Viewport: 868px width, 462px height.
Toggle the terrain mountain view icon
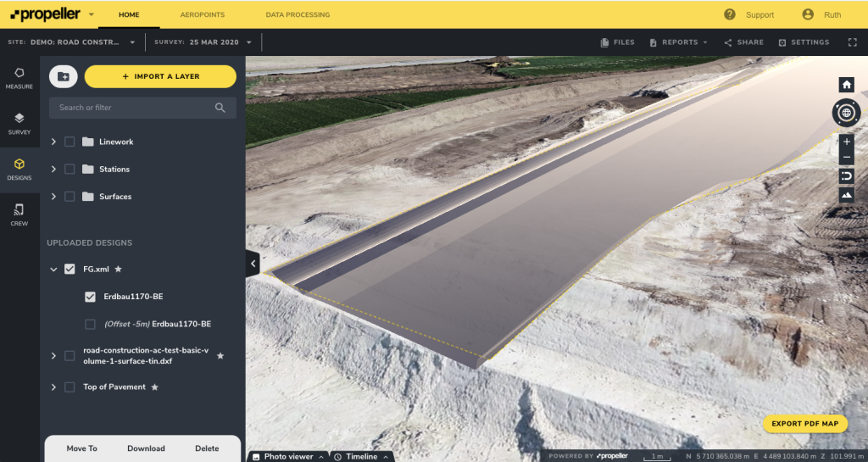tap(846, 196)
